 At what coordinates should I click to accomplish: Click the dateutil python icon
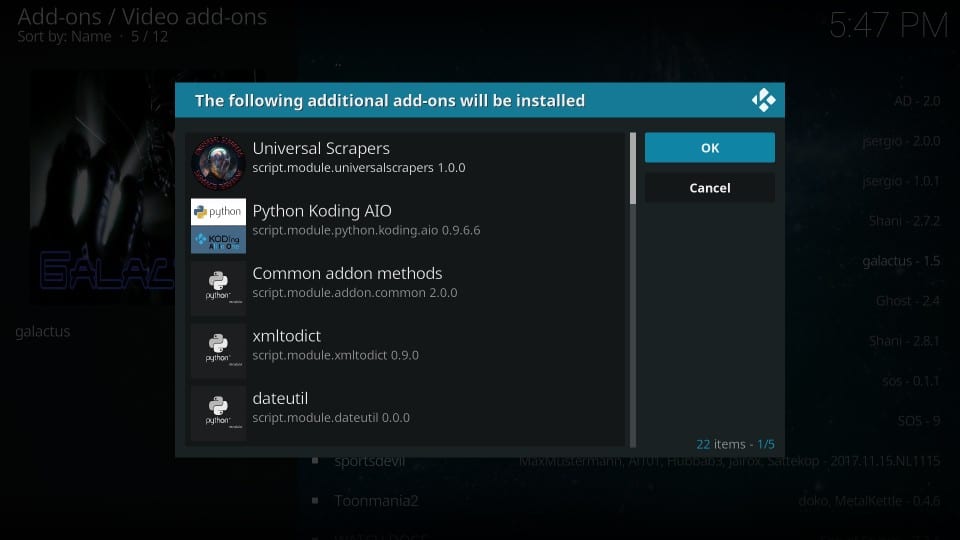218,413
